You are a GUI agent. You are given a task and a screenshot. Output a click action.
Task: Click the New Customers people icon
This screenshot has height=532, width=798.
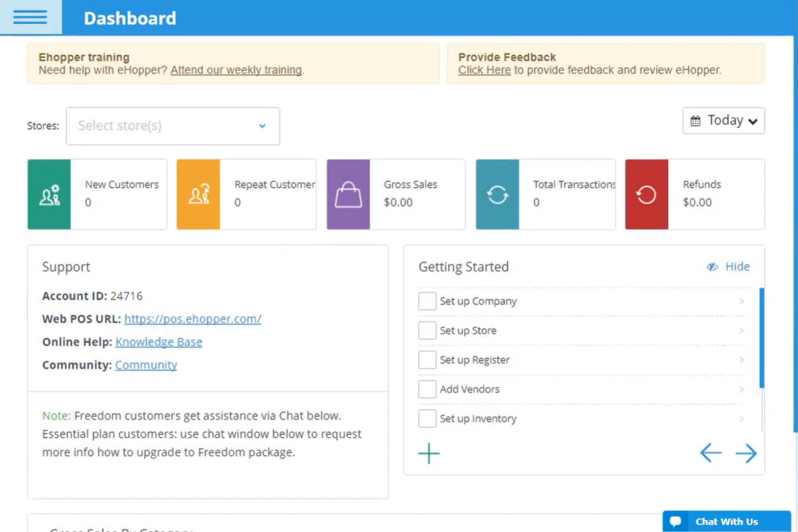pos(49,194)
